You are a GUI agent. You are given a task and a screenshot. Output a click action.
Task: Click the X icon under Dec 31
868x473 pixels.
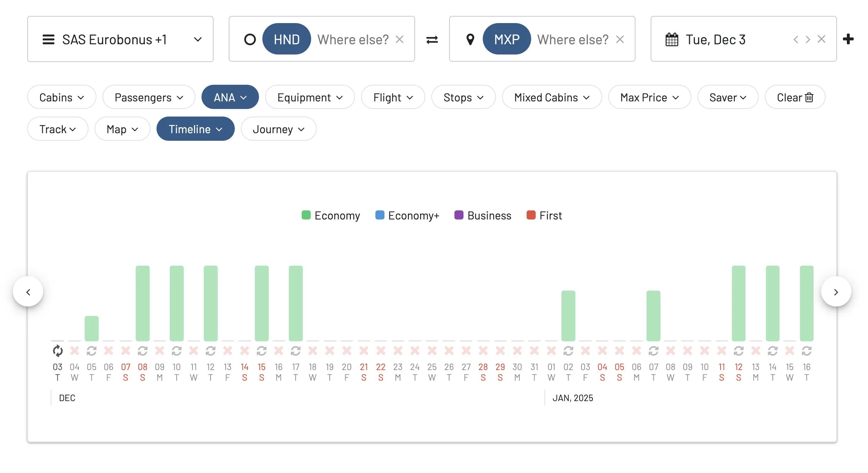click(534, 351)
